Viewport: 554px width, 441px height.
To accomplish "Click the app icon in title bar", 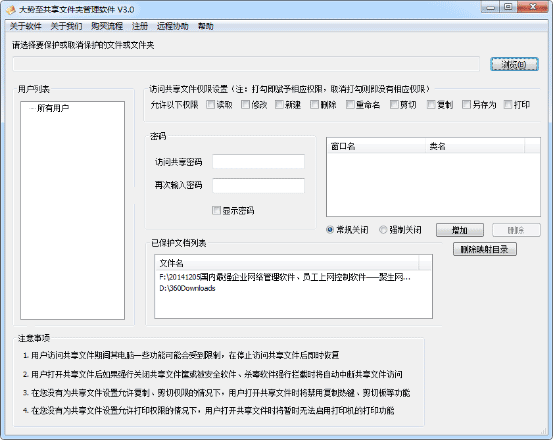I will click(x=11, y=10).
